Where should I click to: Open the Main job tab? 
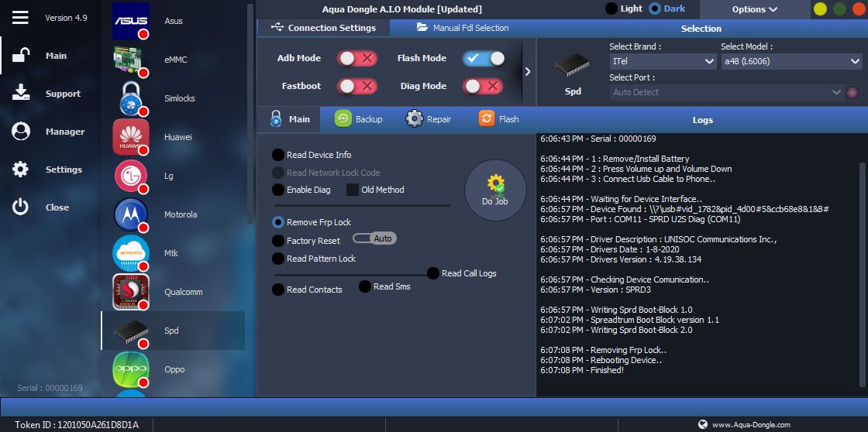pos(289,119)
